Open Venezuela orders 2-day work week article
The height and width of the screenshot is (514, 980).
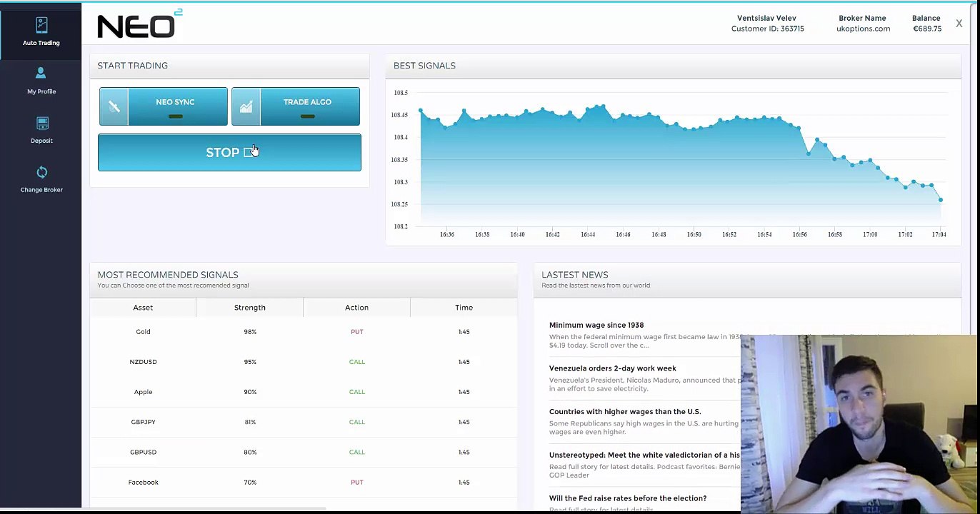point(612,368)
